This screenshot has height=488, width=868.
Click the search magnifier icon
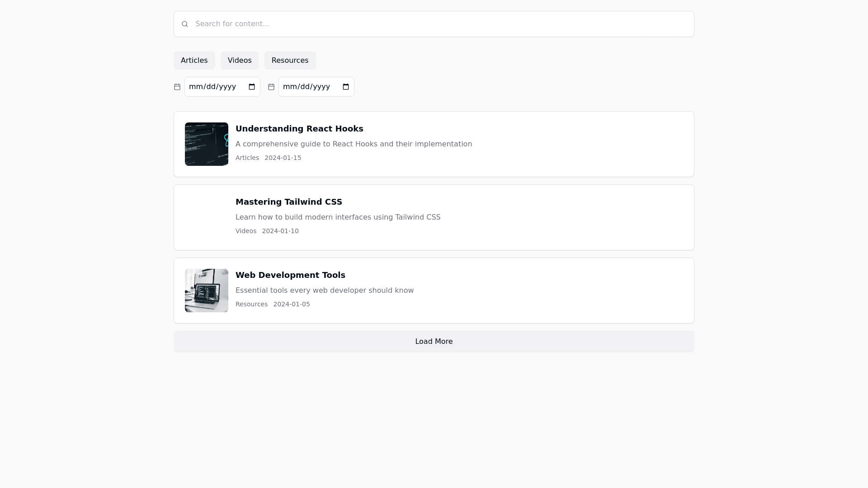[184, 24]
